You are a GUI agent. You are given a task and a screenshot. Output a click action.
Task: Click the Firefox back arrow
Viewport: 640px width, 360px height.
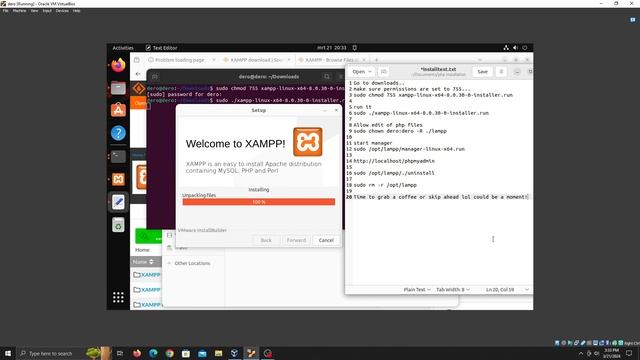(138, 74)
